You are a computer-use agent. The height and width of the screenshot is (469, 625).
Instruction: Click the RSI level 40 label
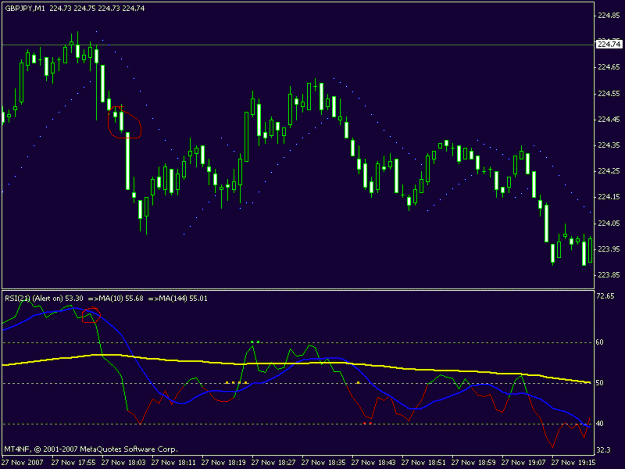(x=600, y=424)
